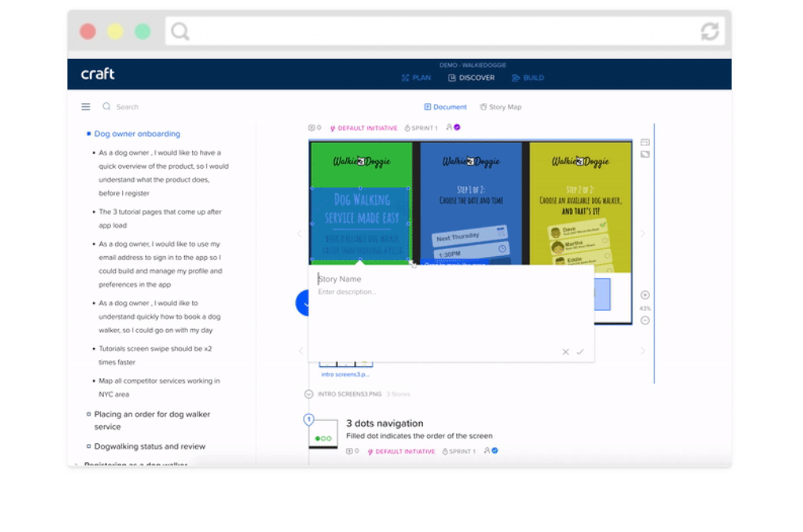Open the Build section in top navigation
The image size is (803, 532).
point(528,78)
